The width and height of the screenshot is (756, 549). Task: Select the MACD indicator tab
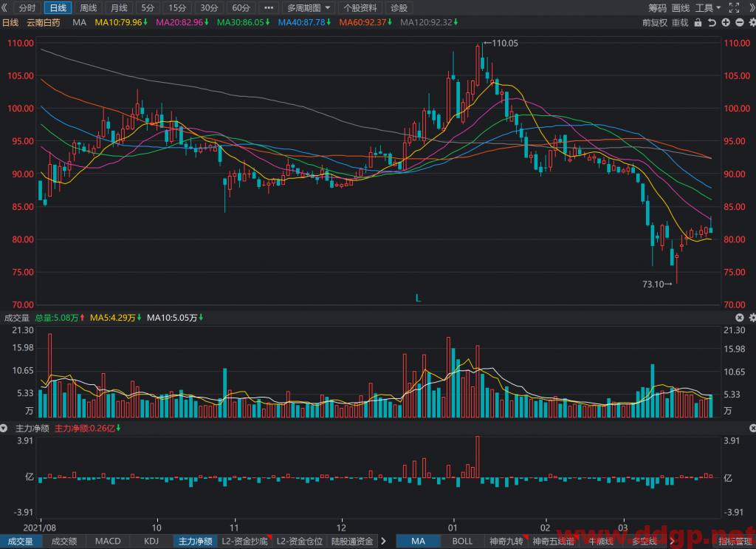pyautogui.click(x=108, y=542)
